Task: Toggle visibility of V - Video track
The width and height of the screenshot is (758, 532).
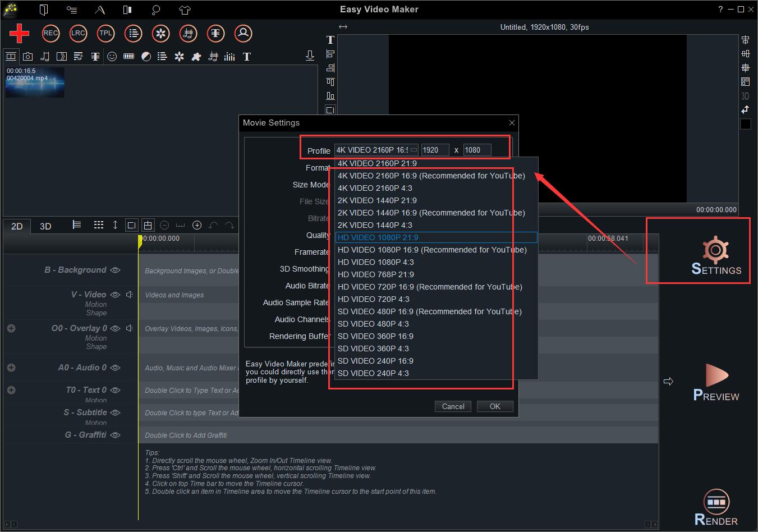Action: tap(116, 295)
